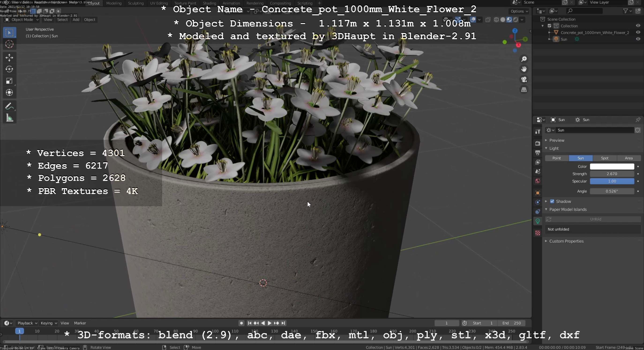The image size is (644, 350).
Task: Open the Tool properties tab
Action: [538, 131]
